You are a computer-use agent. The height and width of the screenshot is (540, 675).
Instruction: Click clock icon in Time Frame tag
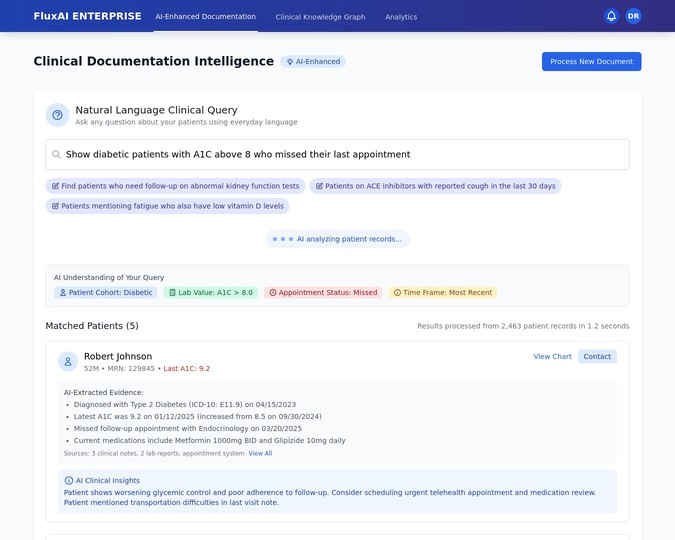pos(397,292)
